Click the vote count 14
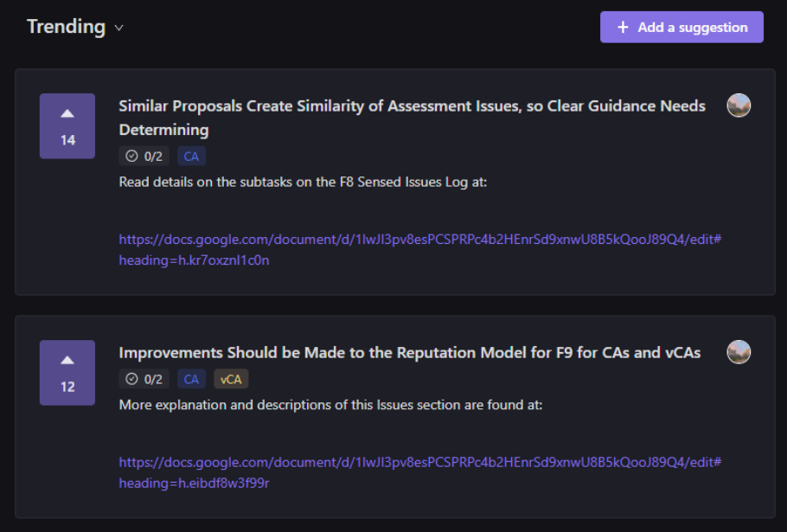The width and height of the screenshot is (787, 532). click(x=67, y=140)
